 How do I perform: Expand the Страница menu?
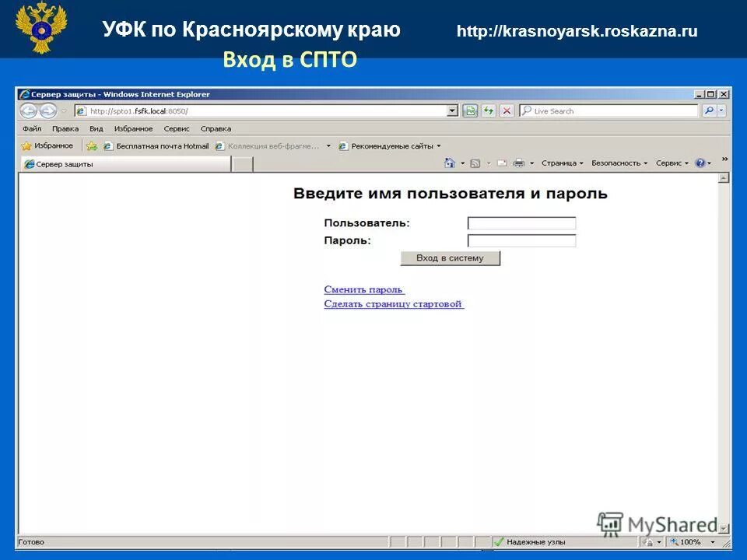coord(559,163)
